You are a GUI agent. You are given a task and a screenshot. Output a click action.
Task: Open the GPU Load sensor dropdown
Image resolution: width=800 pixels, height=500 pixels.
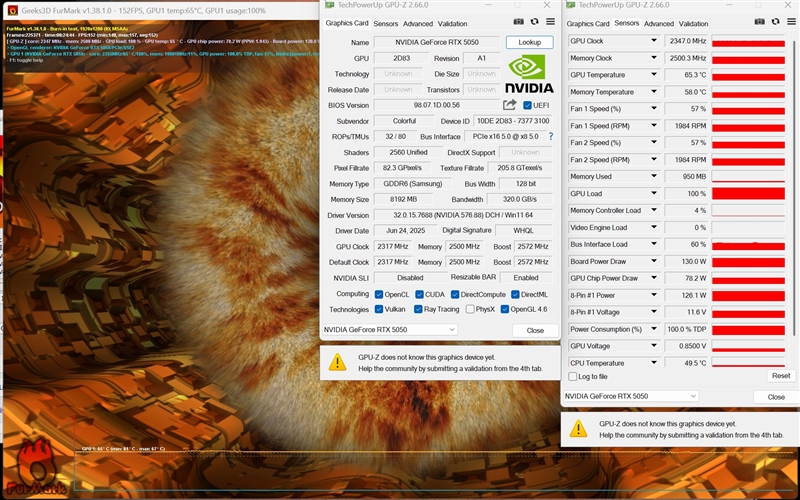coord(654,193)
